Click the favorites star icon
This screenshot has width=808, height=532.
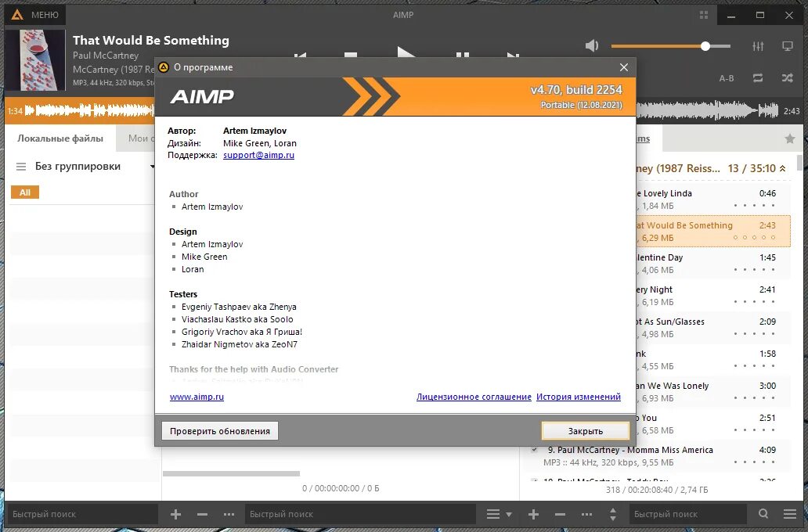[790, 138]
